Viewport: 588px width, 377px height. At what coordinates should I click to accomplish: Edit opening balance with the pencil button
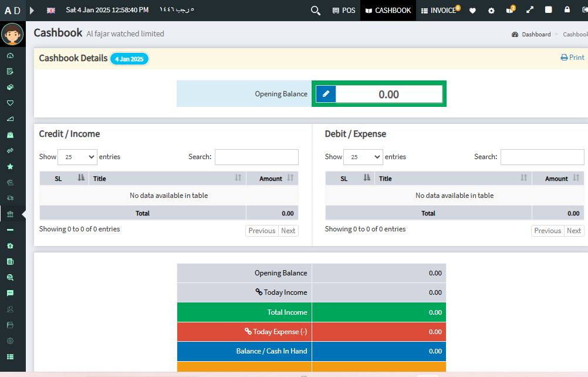click(x=326, y=94)
